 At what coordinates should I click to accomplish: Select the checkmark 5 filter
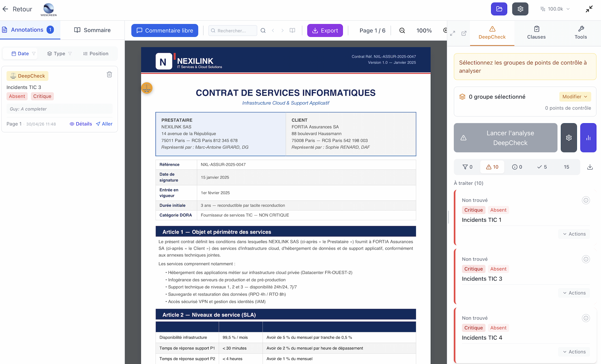tap(542, 167)
